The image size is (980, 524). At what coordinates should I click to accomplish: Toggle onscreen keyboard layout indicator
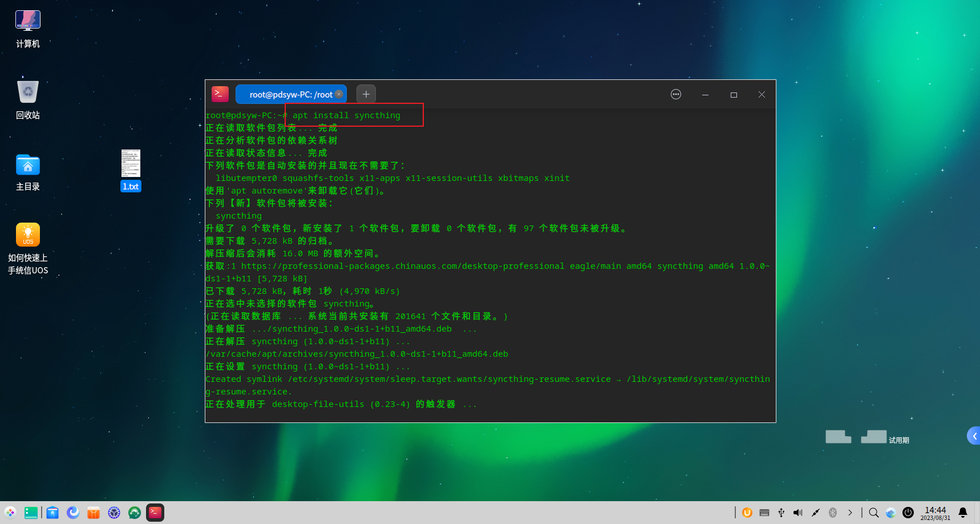coord(764,512)
